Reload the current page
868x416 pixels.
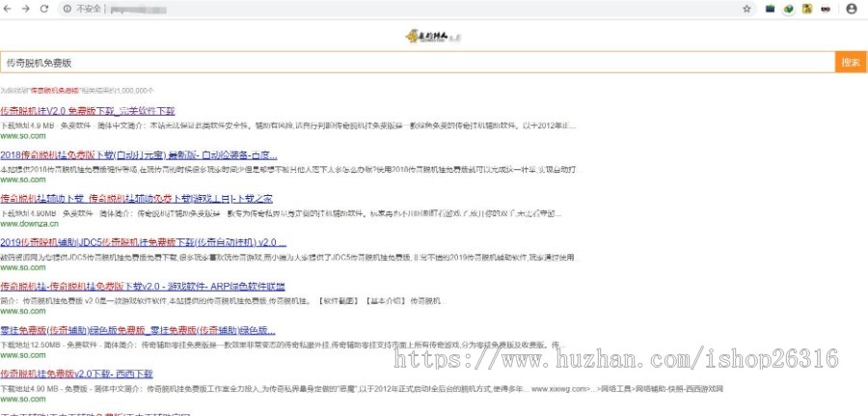(44, 9)
